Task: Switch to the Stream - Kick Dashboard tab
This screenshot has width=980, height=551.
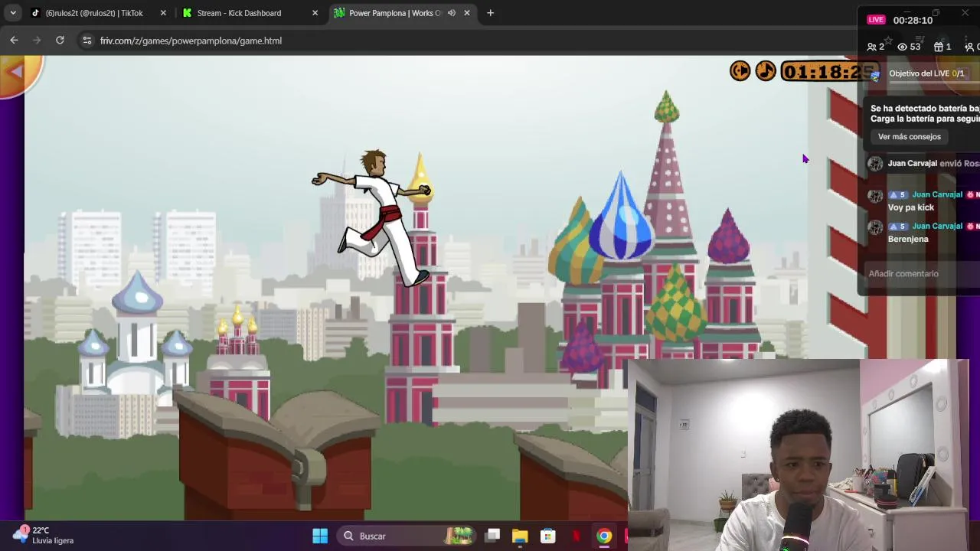Action: [x=239, y=13]
